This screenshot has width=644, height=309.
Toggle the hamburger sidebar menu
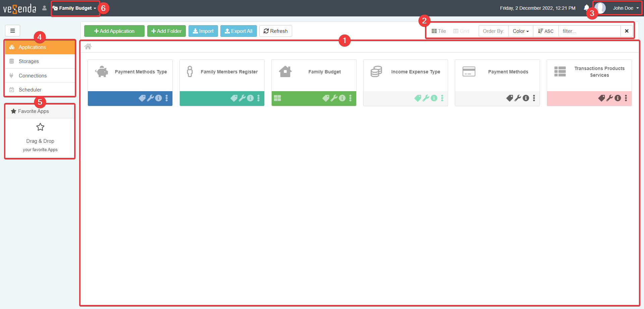[12, 31]
